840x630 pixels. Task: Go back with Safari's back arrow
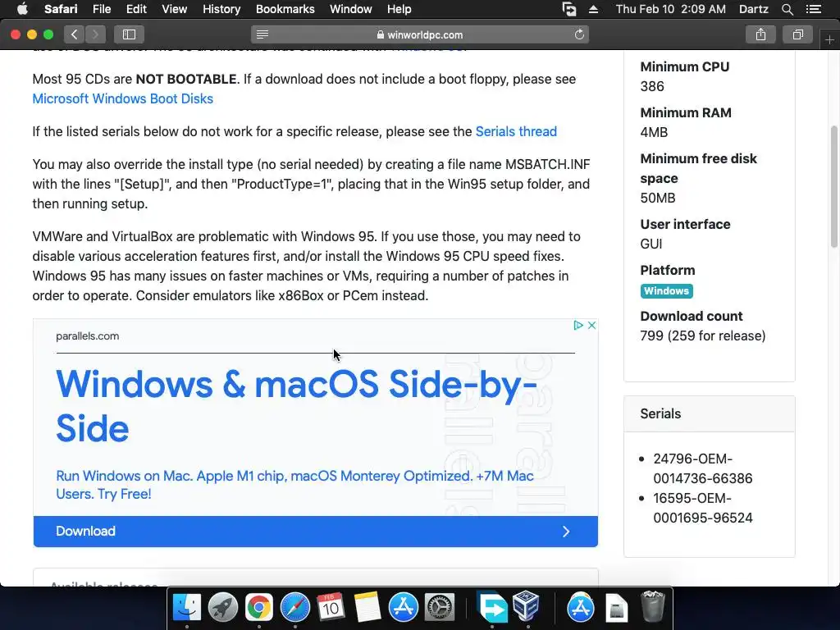click(x=75, y=34)
